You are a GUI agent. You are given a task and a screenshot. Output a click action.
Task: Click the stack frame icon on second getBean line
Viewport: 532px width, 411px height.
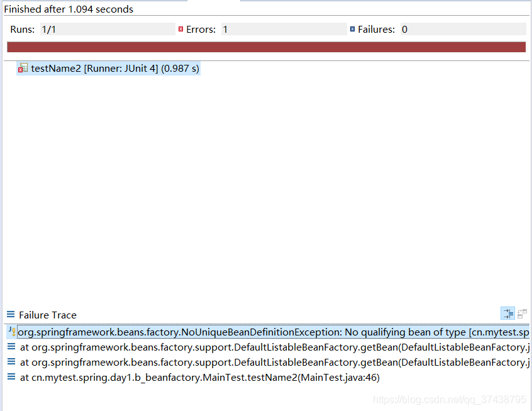pyautogui.click(x=11, y=362)
